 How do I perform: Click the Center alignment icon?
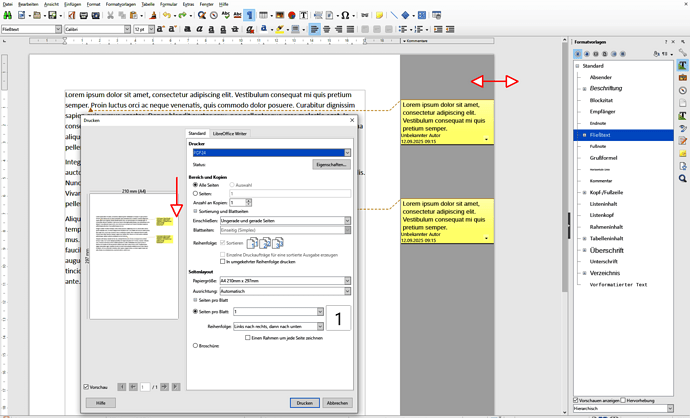327,29
